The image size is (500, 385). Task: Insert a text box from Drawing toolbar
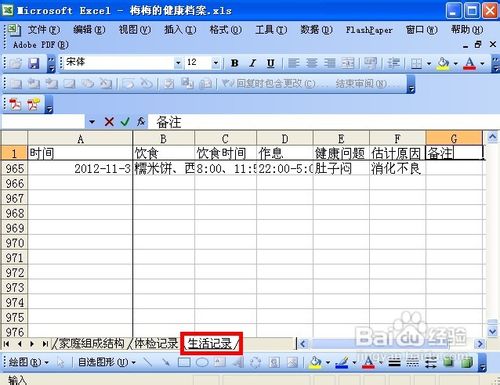(219, 362)
